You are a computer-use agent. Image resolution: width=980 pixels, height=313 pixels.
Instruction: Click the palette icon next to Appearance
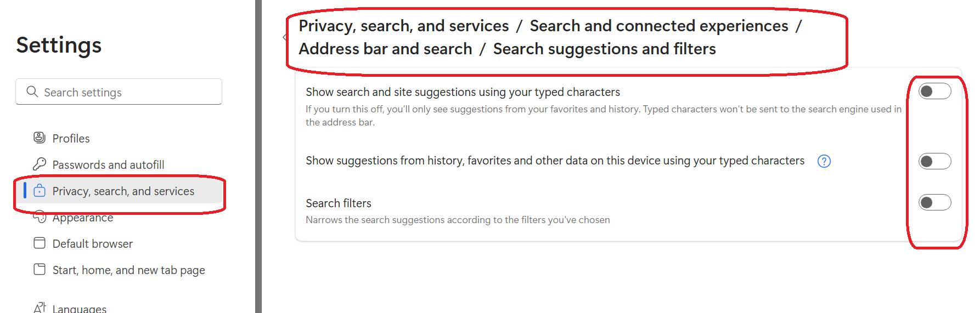(x=40, y=218)
